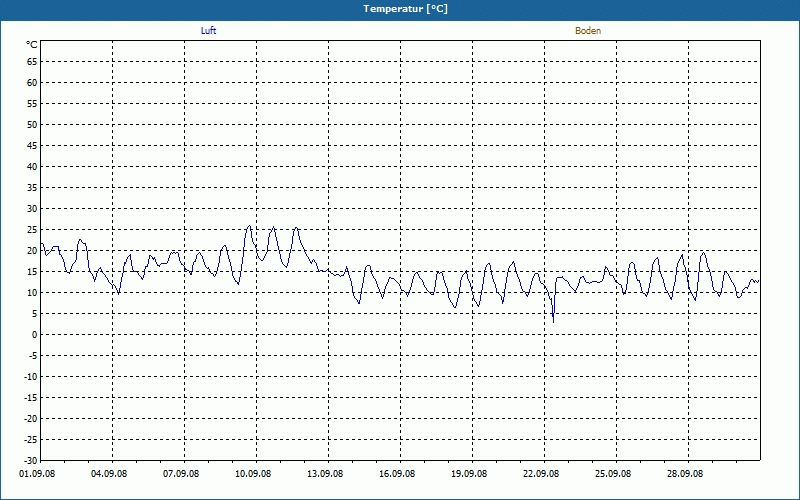
Task: Click the °C unit label on axis
Action: click(32, 45)
